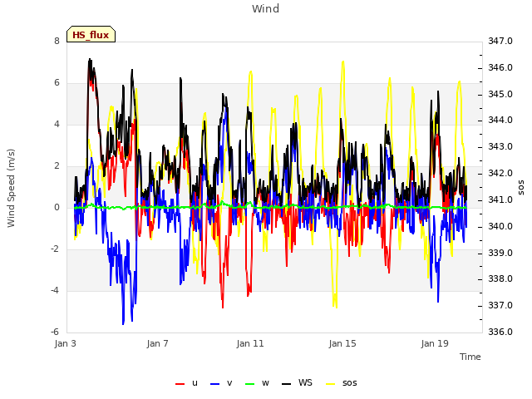Click the 'w' legend label
532x399 pixels.
[x=265, y=383]
